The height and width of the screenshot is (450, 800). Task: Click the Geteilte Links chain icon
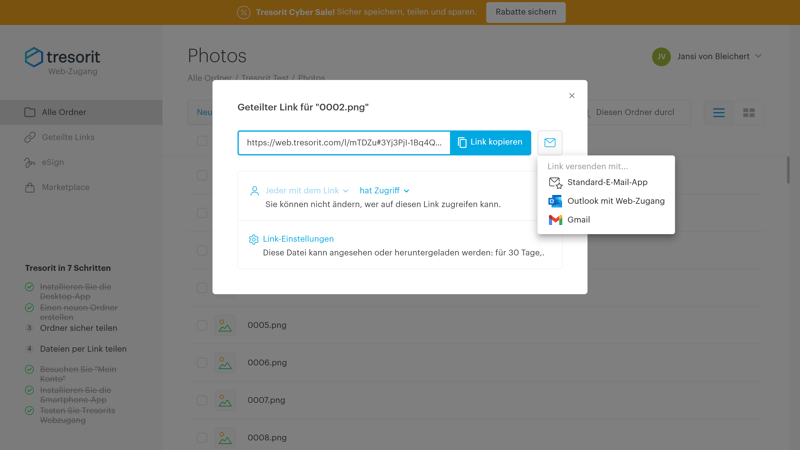pyautogui.click(x=30, y=137)
